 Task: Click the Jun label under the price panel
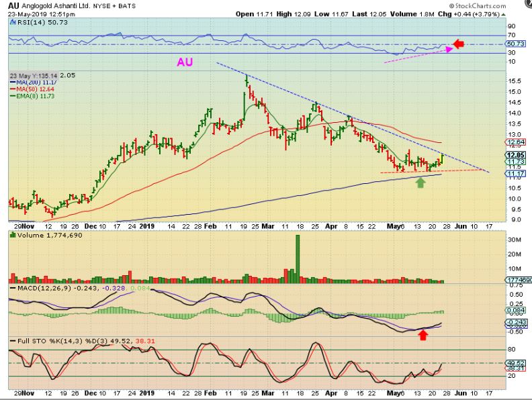click(x=460, y=226)
